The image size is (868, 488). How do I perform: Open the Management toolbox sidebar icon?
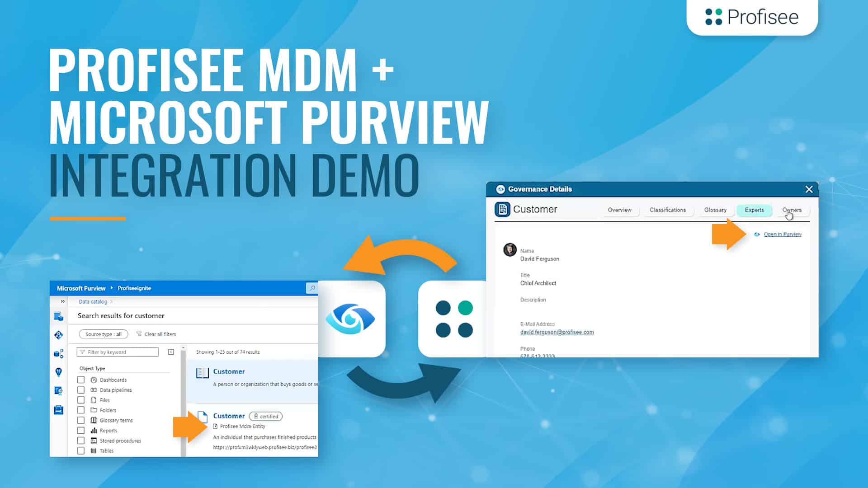click(x=58, y=410)
